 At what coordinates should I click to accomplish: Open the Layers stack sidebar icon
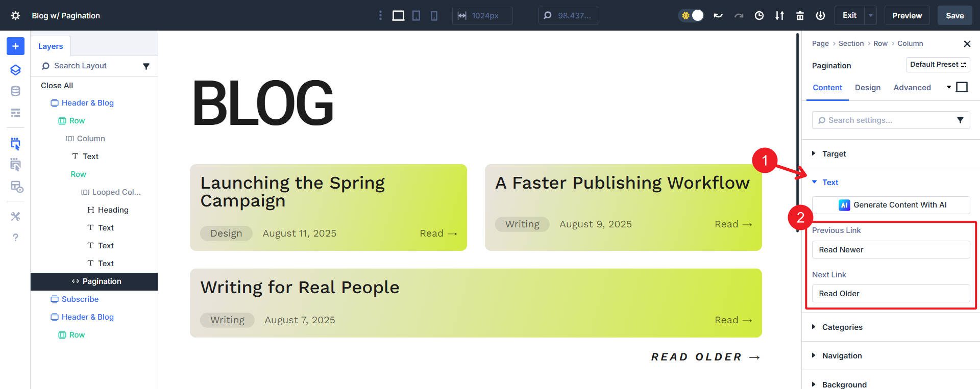[x=15, y=70]
